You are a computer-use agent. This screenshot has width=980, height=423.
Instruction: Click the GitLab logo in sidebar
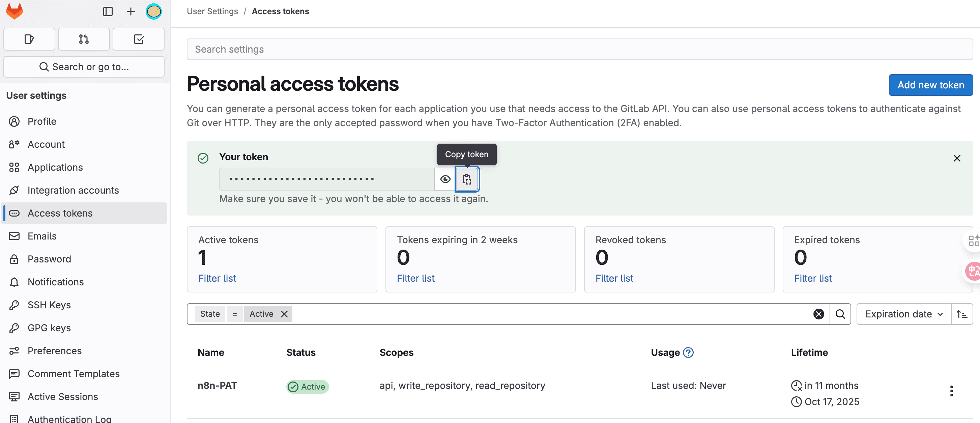14,11
